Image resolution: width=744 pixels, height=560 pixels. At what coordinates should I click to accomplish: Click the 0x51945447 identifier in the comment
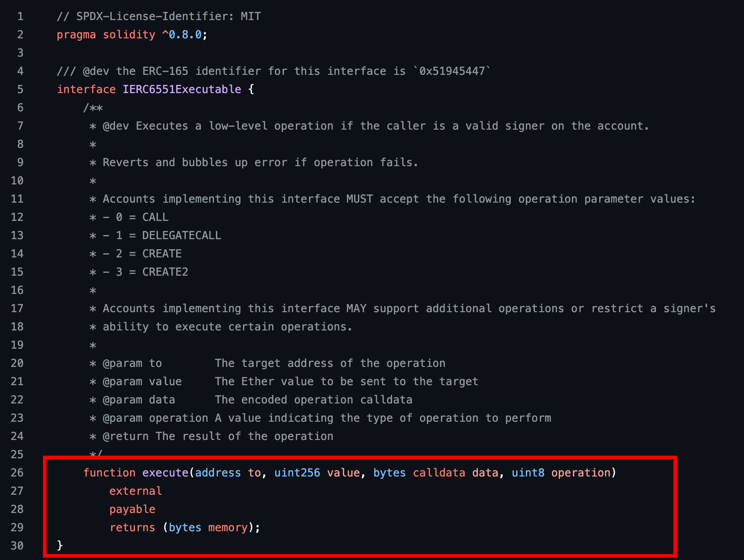tap(452, 71)
